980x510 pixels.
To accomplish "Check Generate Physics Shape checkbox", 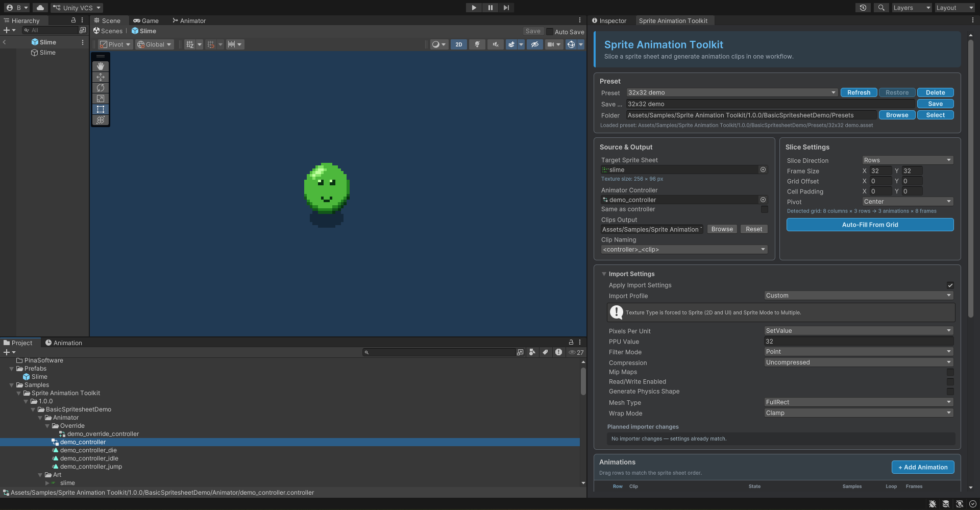I will click(950, 392).
